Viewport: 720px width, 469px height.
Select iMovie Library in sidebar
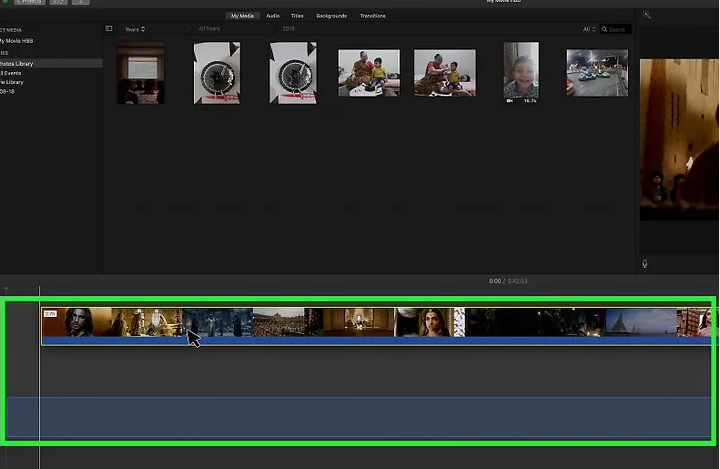(x=12, y=82)
